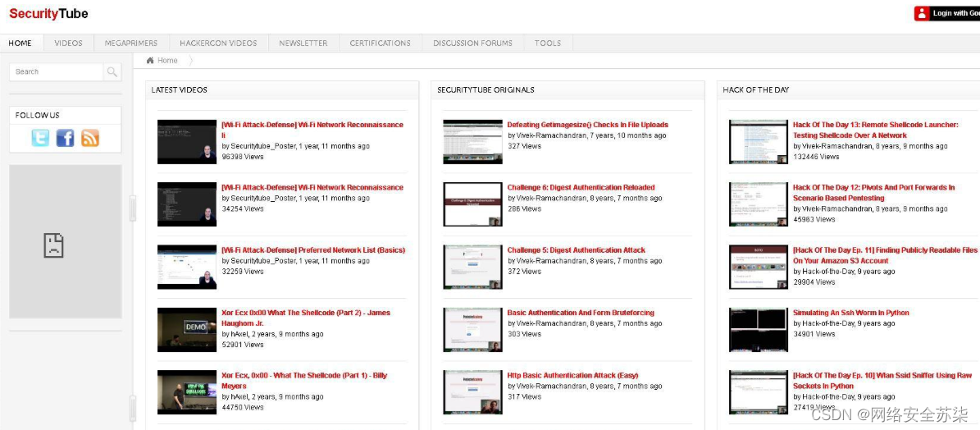Click the Login with Google button

pyautogui.click(x=947, y=13)
